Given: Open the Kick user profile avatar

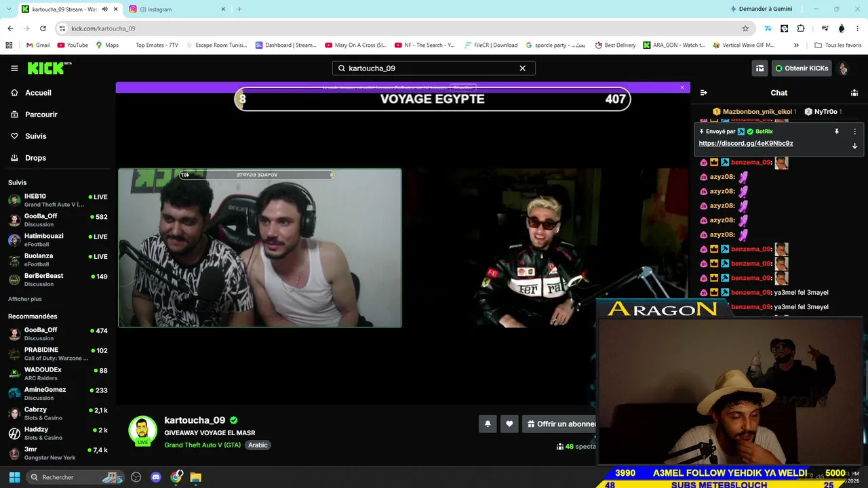Looking at the screenshot, I should pyautogui.click(x=843, y=68).
